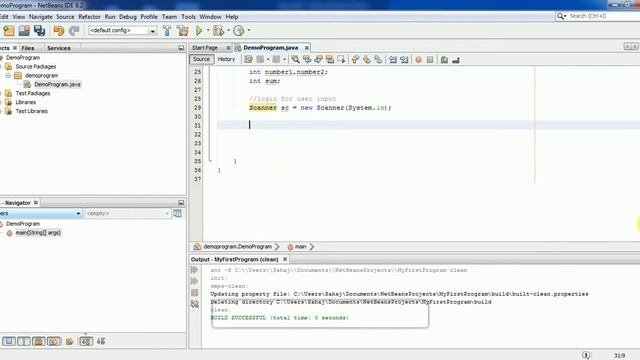This screenshot has width=640, height=360.
Task: Toggle the Source editor view button
Action: [x=201, y=60]
